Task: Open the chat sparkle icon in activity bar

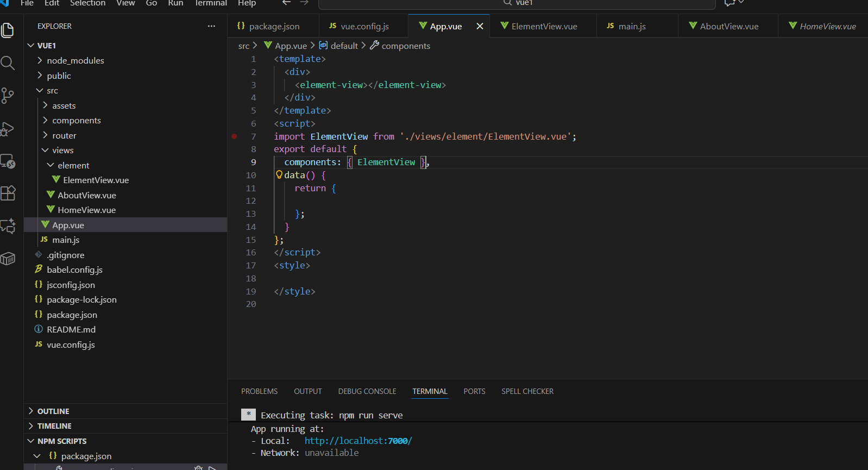Action: coord(8,226)
